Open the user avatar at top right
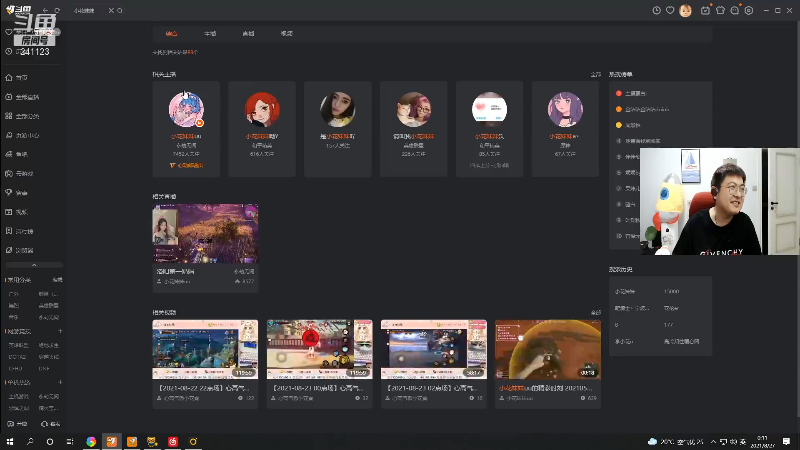Screen dimensions: 800x450 (x=686, y=10)
